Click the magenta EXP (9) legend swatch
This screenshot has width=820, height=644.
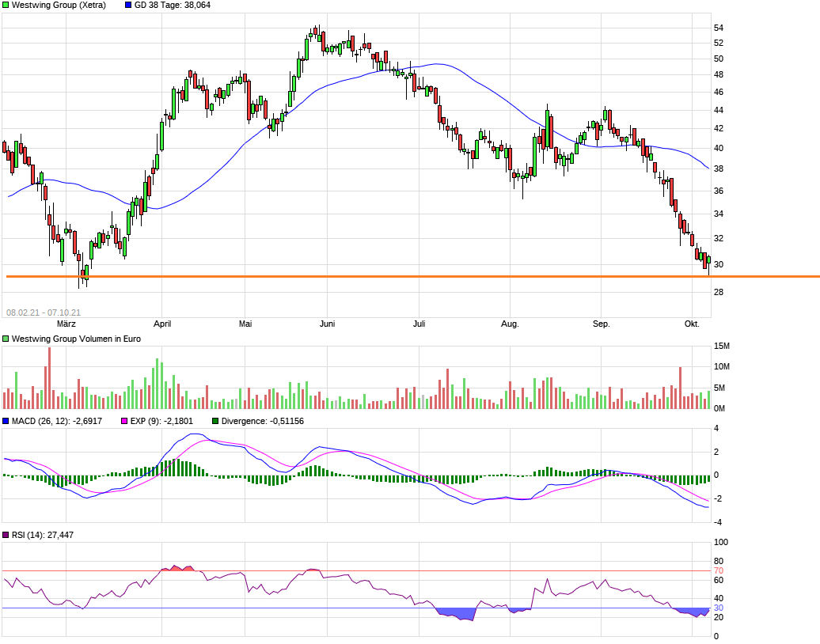coord(124,421)
